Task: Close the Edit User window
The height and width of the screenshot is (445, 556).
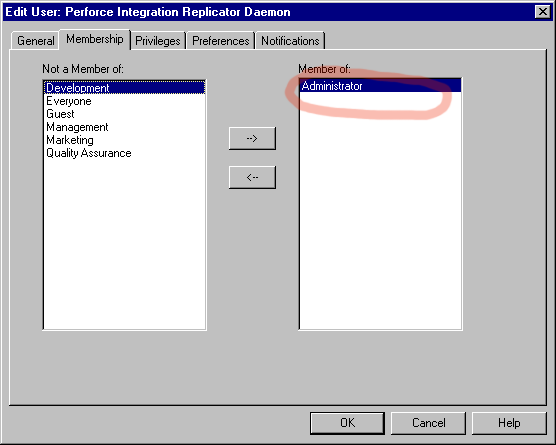Action: click(543, 12)
